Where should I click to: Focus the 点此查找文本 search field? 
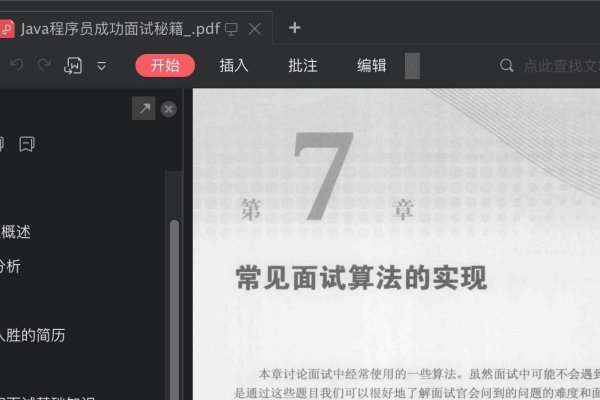click(561, 66)
